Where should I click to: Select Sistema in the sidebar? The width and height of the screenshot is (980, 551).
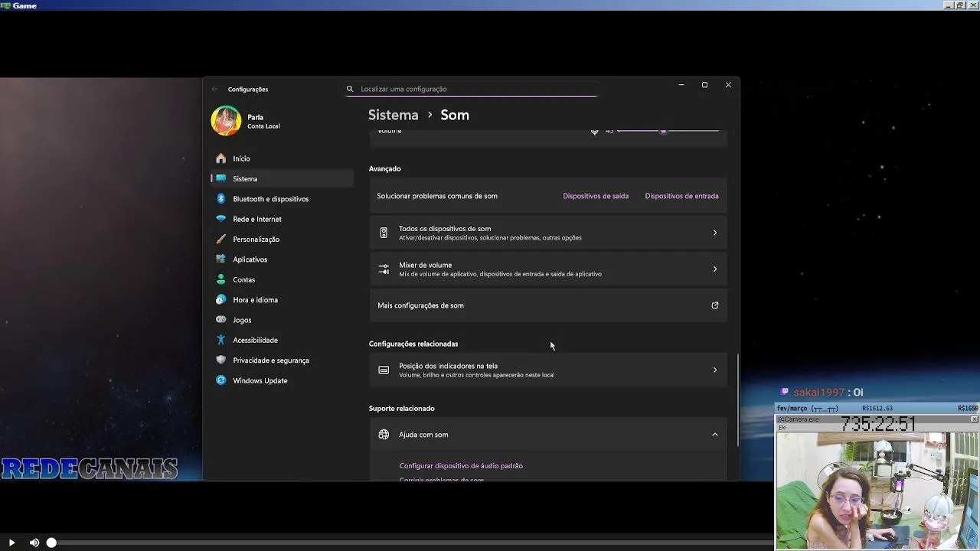point(282,178)
